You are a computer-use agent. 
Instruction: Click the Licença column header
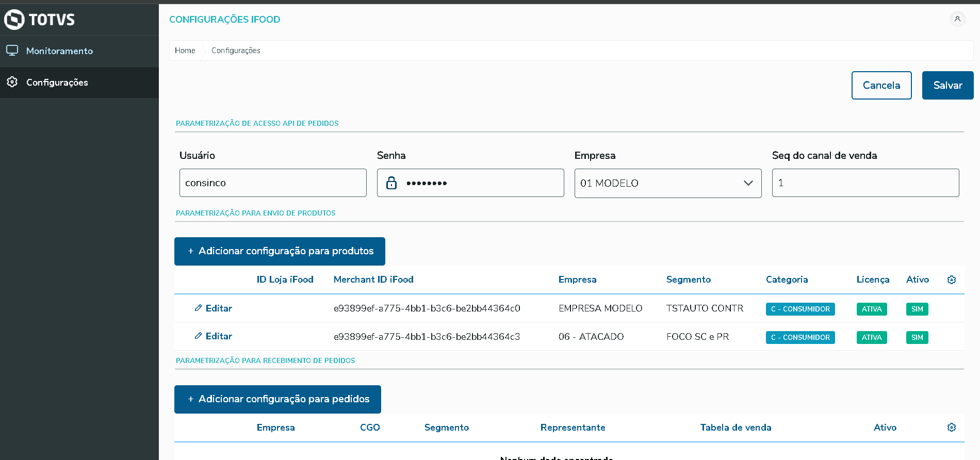pyautogui.click(x=873, y=280)
